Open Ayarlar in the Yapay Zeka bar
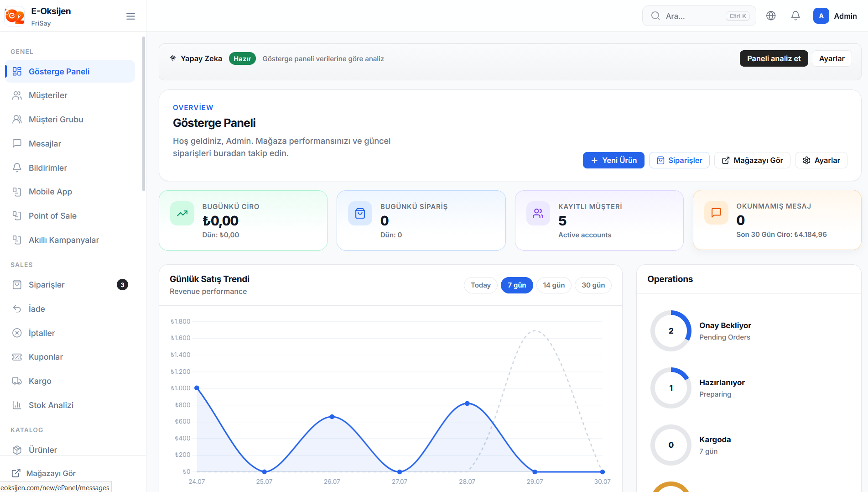This screenshot has height=492, width=868. [x=832, y=58]
